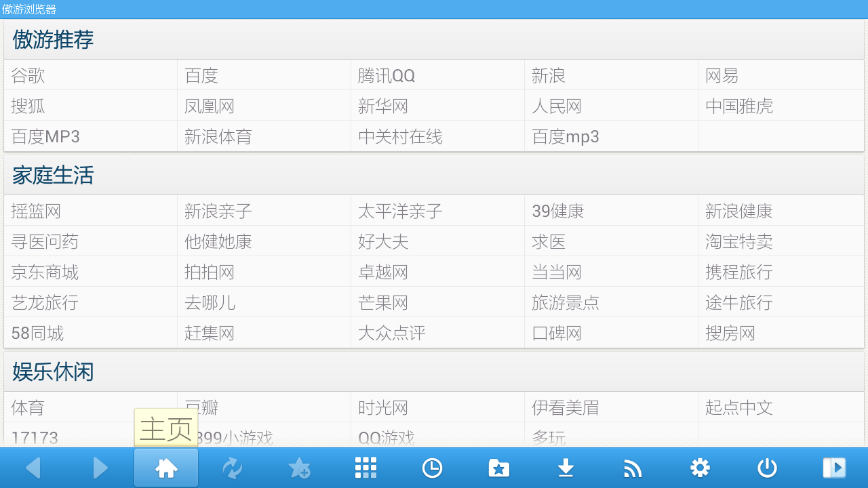Image resolution: width=868 pixels, height=488 pixels.
Task: Visit 新浪亲子
Action: (218, 211)
